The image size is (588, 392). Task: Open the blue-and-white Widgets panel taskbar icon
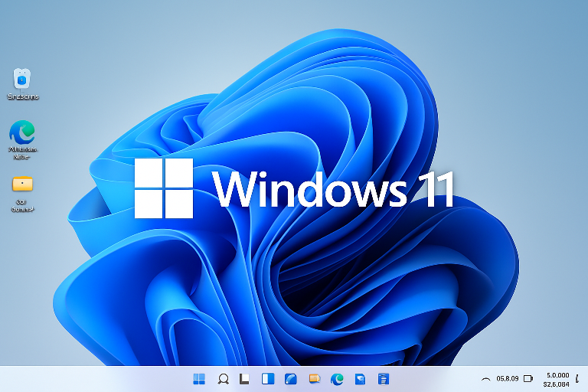[268, 379]
